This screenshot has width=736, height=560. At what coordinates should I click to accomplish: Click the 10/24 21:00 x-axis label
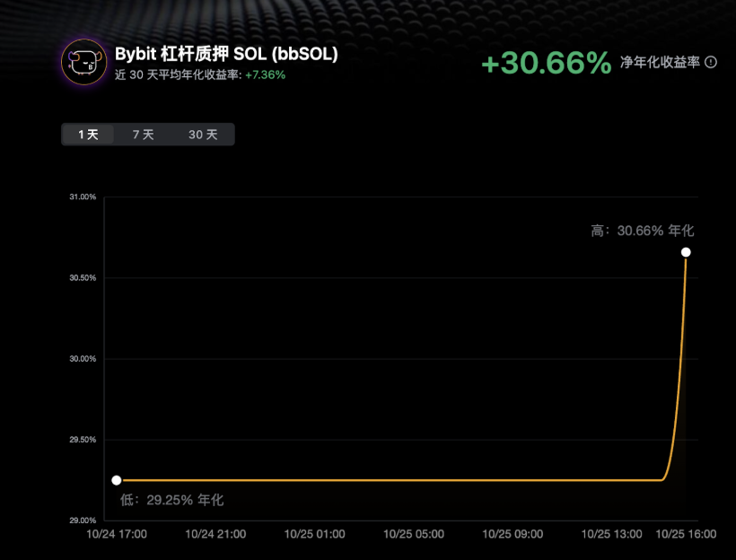[215, 534]
